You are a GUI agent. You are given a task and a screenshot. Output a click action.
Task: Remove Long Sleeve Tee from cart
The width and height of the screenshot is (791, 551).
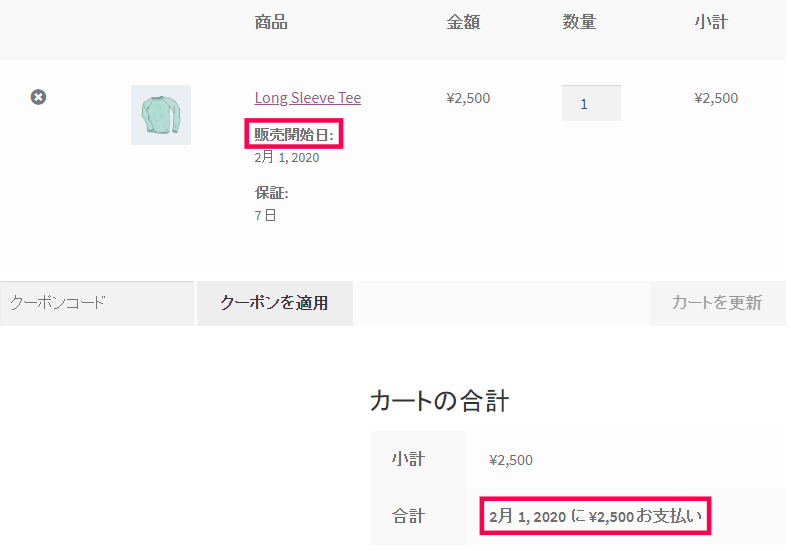38,97
